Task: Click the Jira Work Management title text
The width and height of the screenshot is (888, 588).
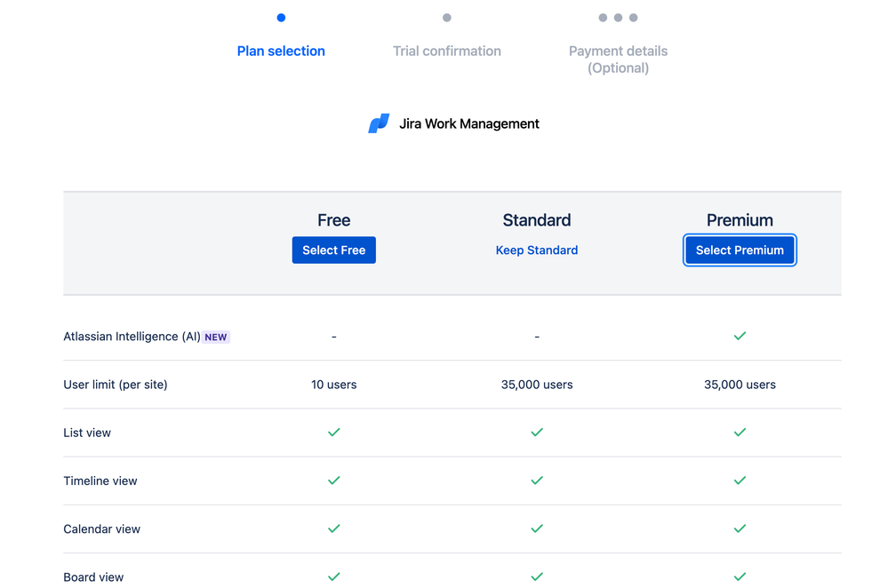Action: coord(469,124)
